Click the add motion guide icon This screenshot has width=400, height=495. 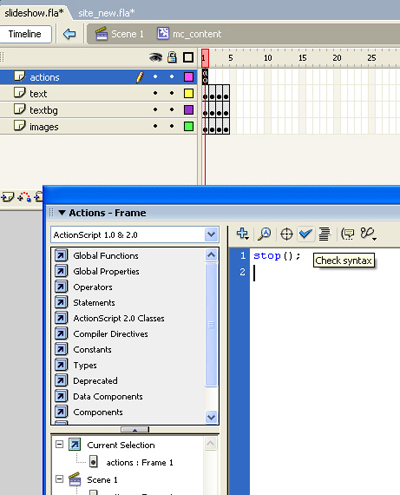[24, 197]
